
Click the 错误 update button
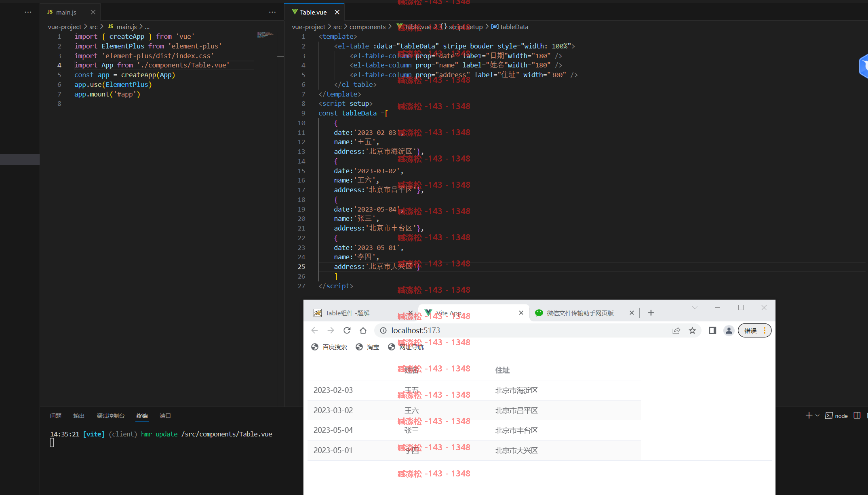tap(754, 331)
